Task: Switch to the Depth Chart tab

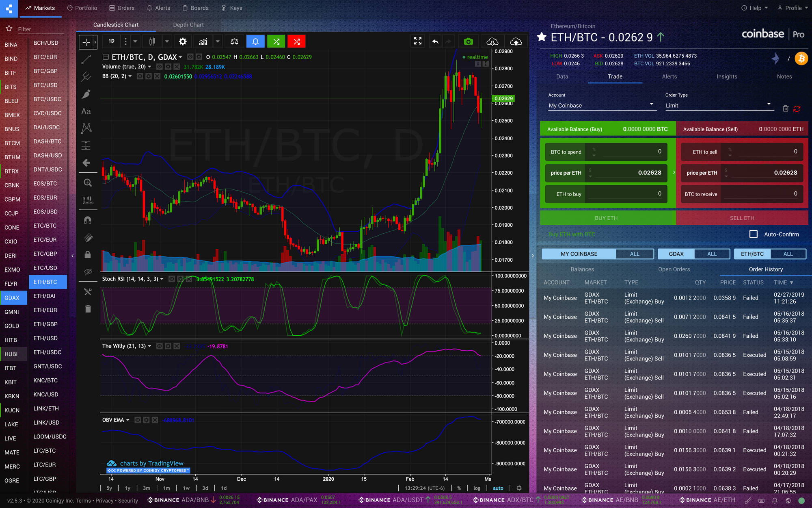Action: point(188,25)
